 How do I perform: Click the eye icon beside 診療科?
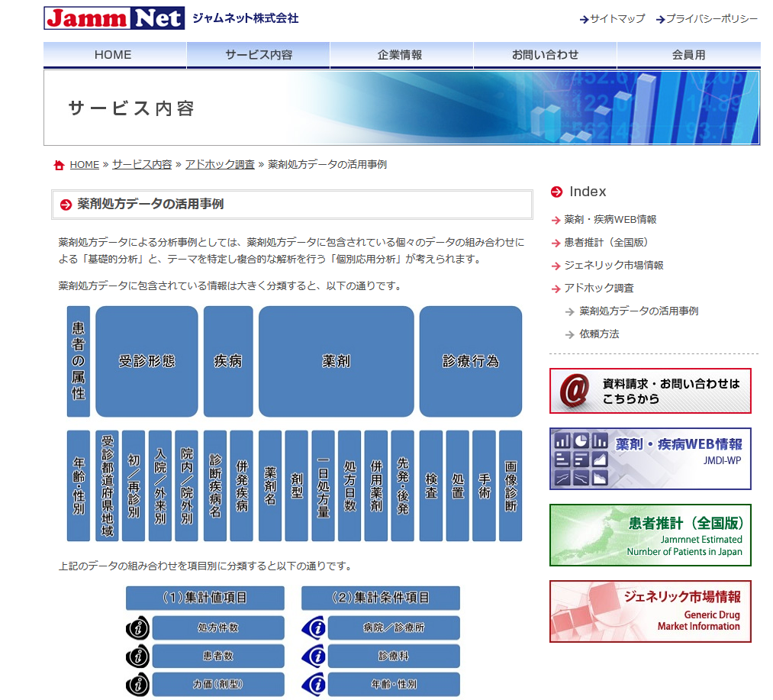click(314, 656)
